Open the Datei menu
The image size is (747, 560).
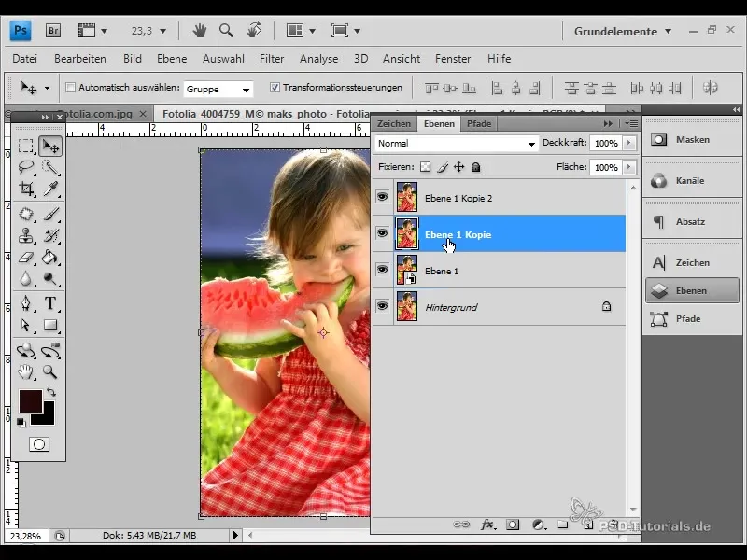(x=25, y=59)
